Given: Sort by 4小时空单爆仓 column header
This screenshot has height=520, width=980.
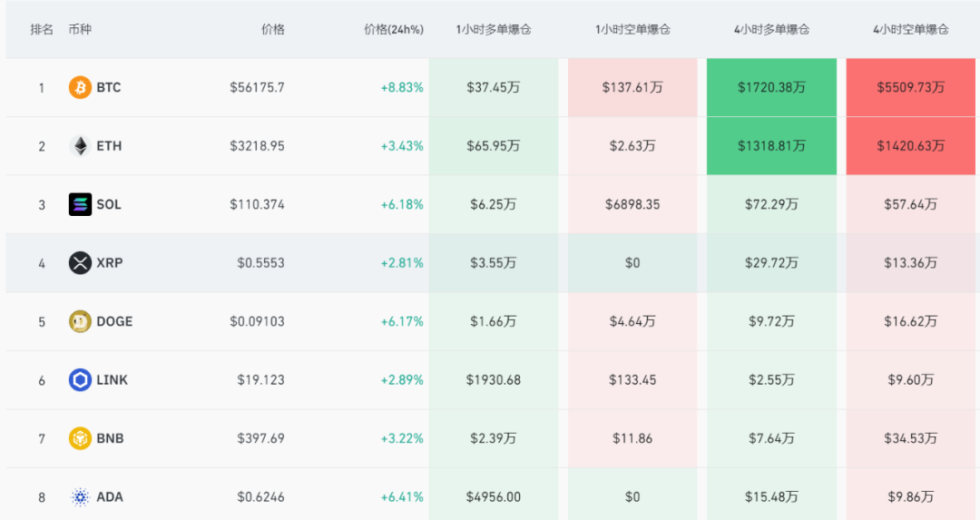Looking at the screenshot, I should (910, 29).
